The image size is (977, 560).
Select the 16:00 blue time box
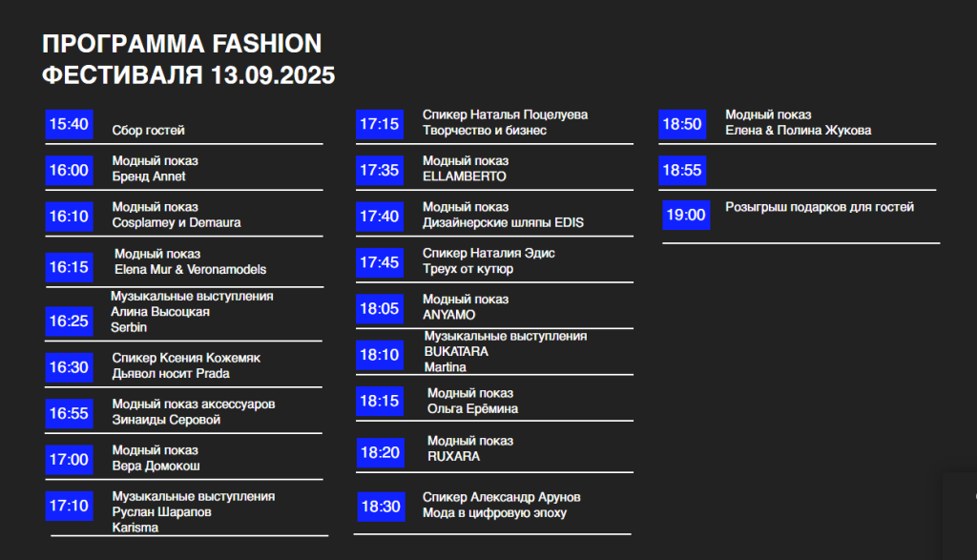pyautogui.click(x=69, y=170)
